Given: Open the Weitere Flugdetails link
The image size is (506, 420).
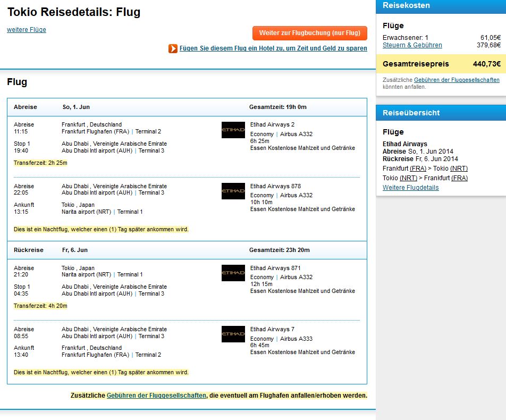Looking at the screenshot, I should (x=410, y=188).
